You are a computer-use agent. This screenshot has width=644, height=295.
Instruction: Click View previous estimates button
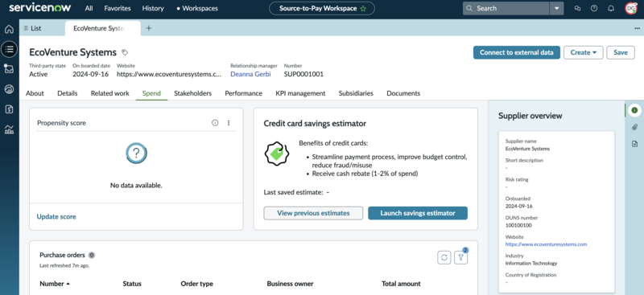click(313, 213)
